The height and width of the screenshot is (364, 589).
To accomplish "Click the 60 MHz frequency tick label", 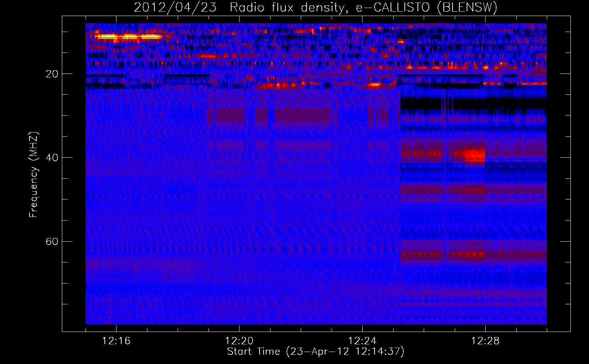I will (52, 242).
